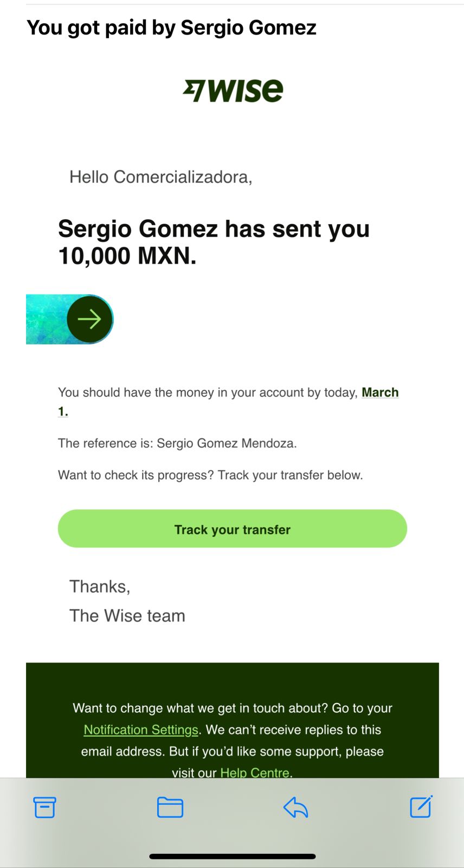
Task: Tap the reference line mentioning Sergio Gomez Mendoza
Action: pos(177,443)
